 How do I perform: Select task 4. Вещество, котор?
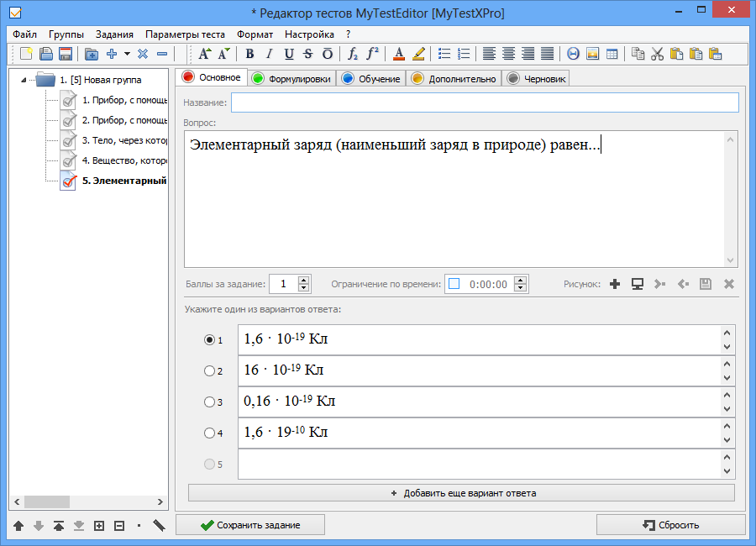[124, 160]
